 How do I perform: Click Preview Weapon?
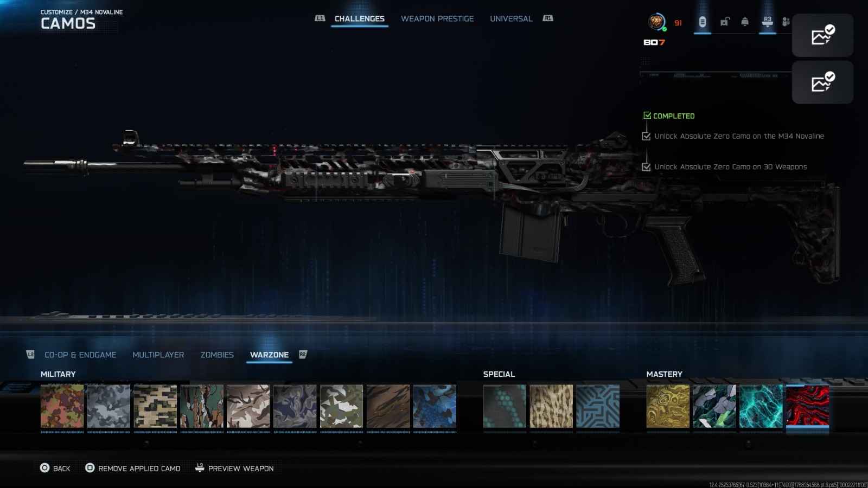tap(241, 468)
